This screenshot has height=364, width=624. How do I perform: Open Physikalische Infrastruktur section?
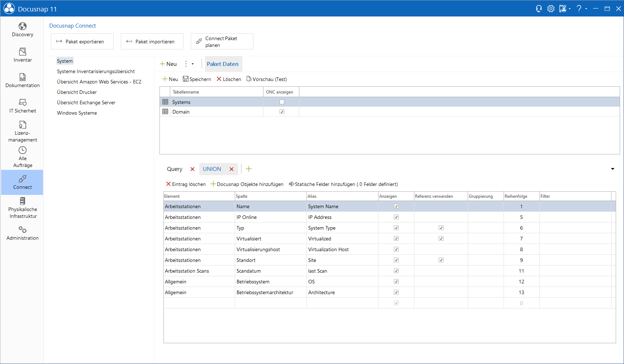tap(22, 208)
